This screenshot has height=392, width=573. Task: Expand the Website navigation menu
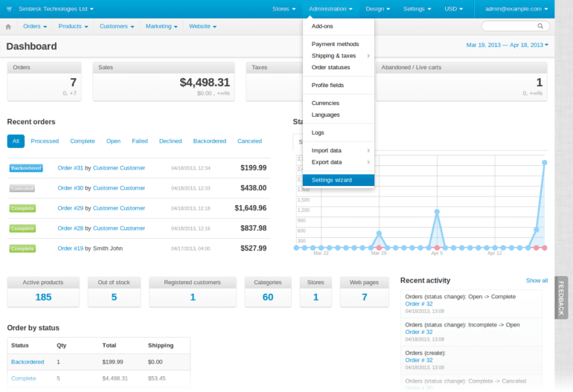202,26
